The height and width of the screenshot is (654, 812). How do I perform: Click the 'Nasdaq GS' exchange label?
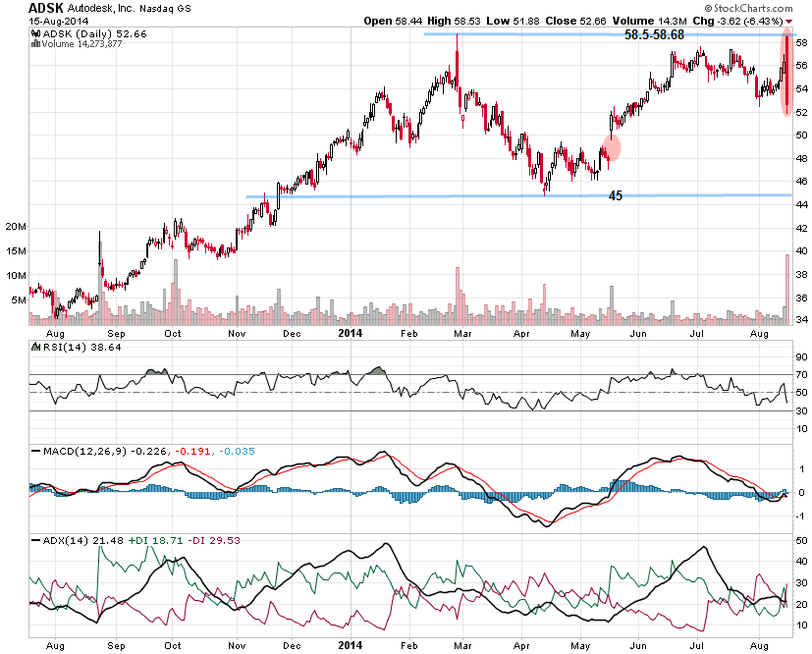165,9
